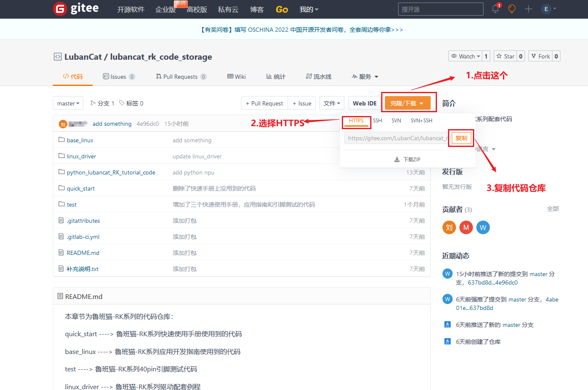Expand the 文件 dropdown
Screen dimensions: 588x390
click(x=332, y=103)
